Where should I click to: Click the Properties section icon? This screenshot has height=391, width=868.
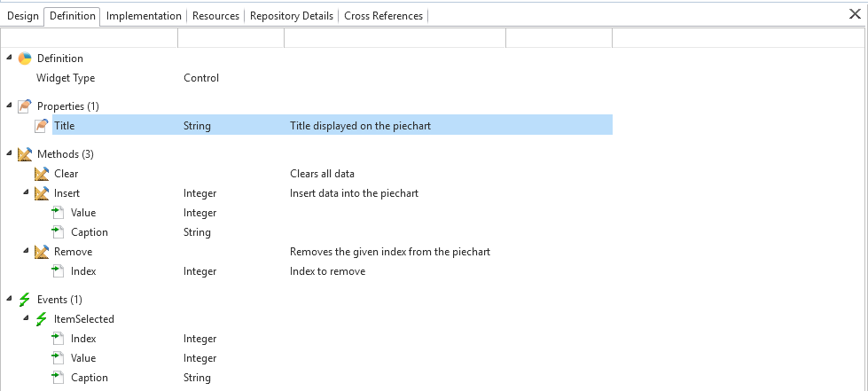[x=25, y=106]
